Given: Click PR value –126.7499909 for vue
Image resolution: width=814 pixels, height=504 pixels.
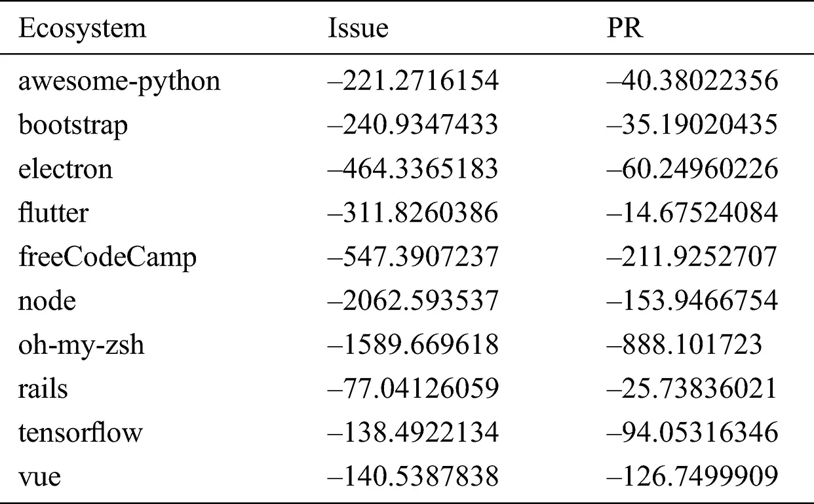Looking at the screenshot, I should (693, 476).
